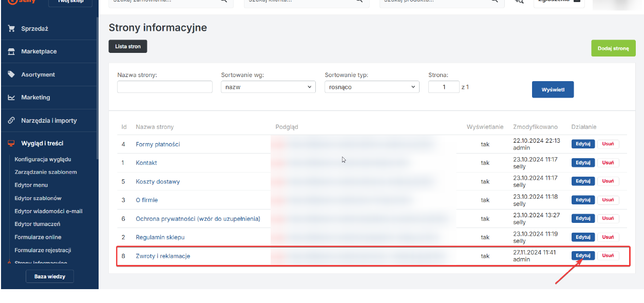Open Formularze online submenu item
Screen dimensions: 644x303
38,237
